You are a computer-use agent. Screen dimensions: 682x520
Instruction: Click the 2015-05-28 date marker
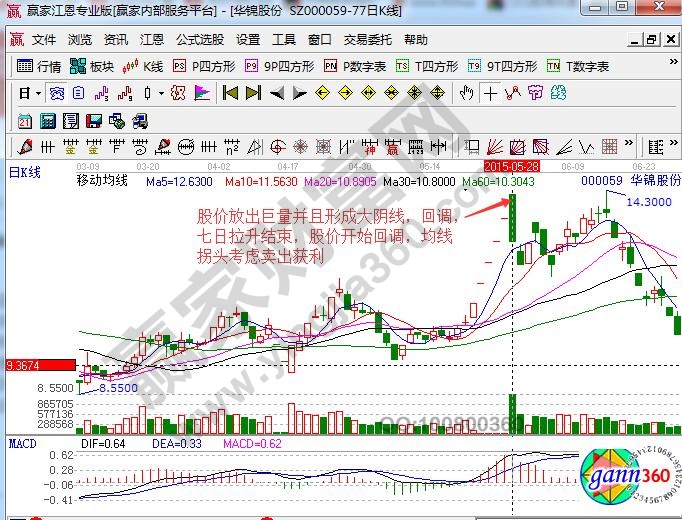(509, 164)
